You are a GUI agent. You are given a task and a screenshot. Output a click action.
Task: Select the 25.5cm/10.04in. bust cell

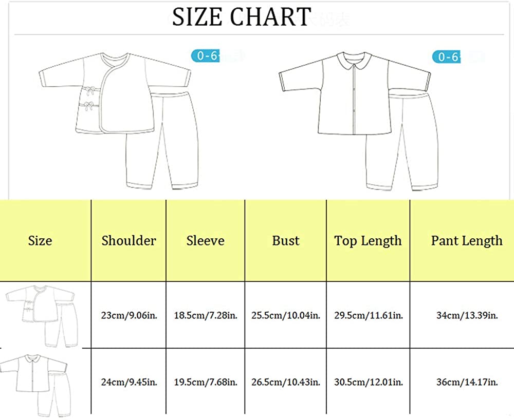click(285, 315)
